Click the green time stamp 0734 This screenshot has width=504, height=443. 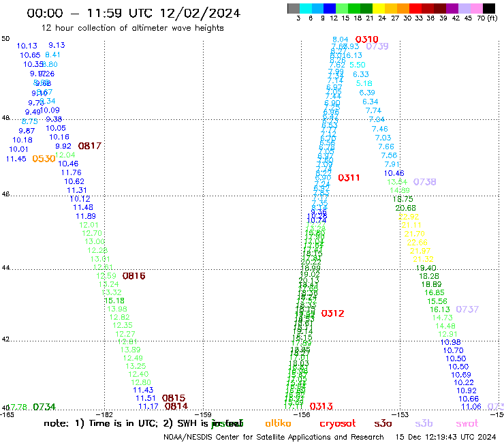tap(44, 407)
